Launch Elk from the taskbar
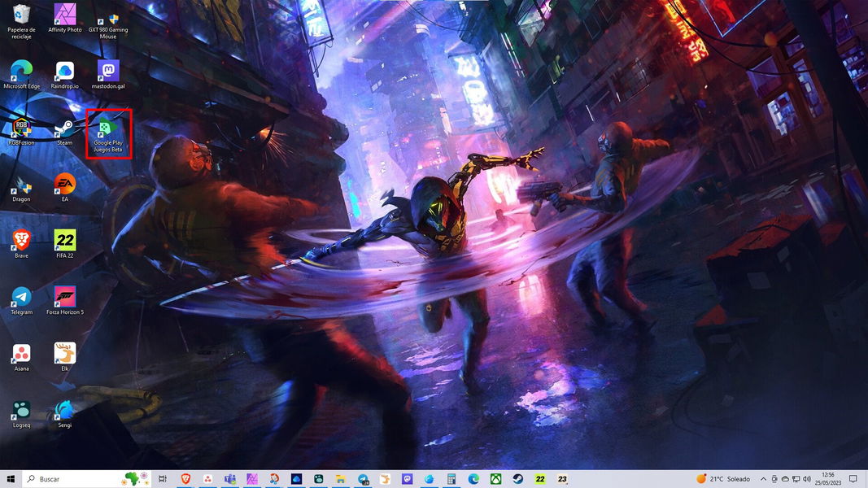Screen dimensions: 868x488 pyautogui.click(x=385, y=479)
